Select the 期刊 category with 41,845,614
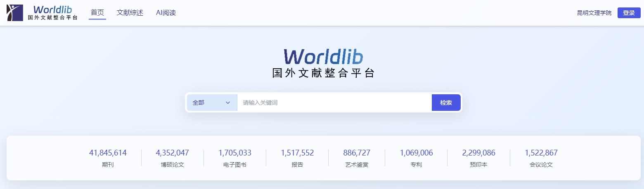Screen dimensions: 644x189 coord(108,158)
